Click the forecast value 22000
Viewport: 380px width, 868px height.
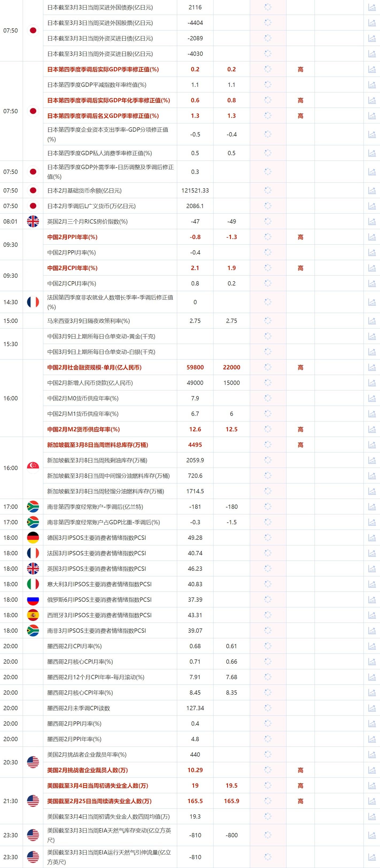click(x=232, y=367)
